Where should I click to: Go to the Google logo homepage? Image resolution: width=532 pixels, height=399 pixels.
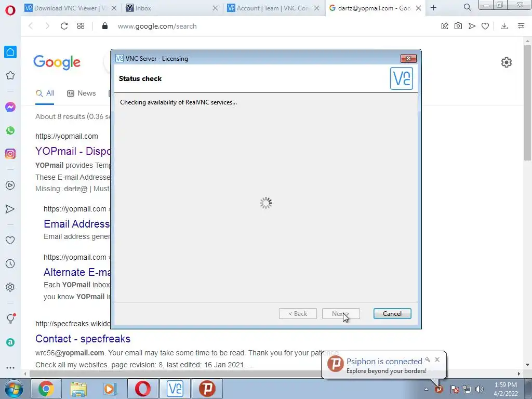pos(57,62)
